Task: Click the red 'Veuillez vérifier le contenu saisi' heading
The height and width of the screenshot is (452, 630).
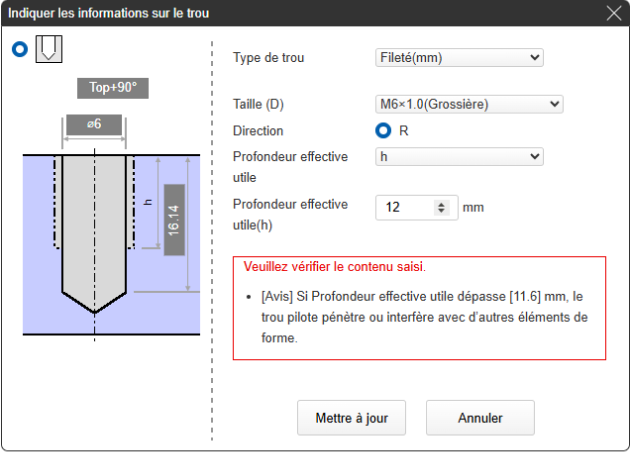Action: coord(334,268)
